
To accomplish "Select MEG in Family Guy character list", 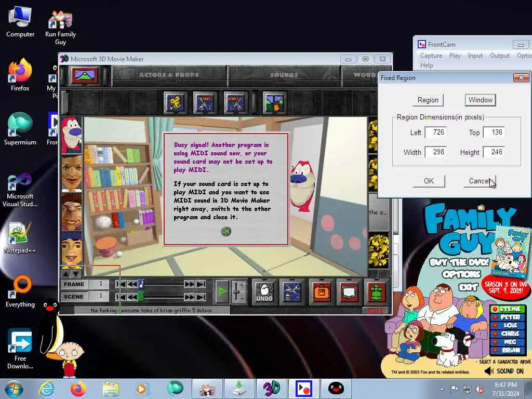I will coord(508,342).
